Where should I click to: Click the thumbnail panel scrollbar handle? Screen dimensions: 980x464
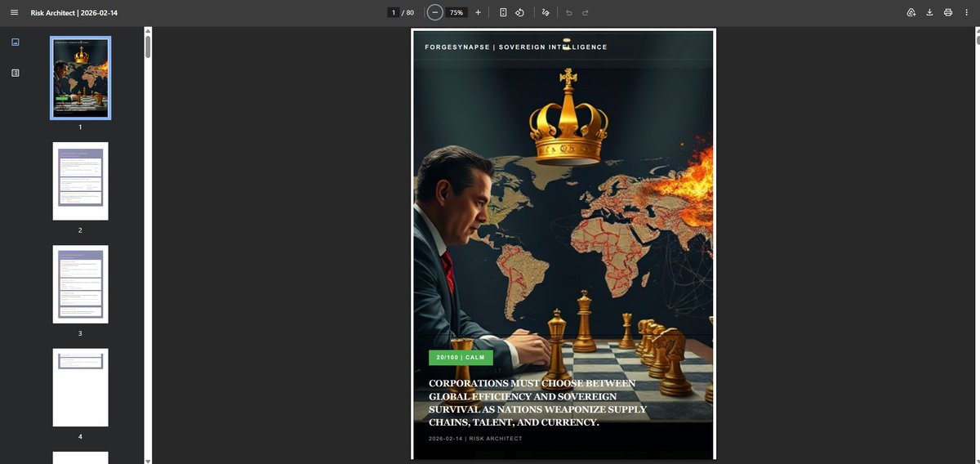(148, 47)
